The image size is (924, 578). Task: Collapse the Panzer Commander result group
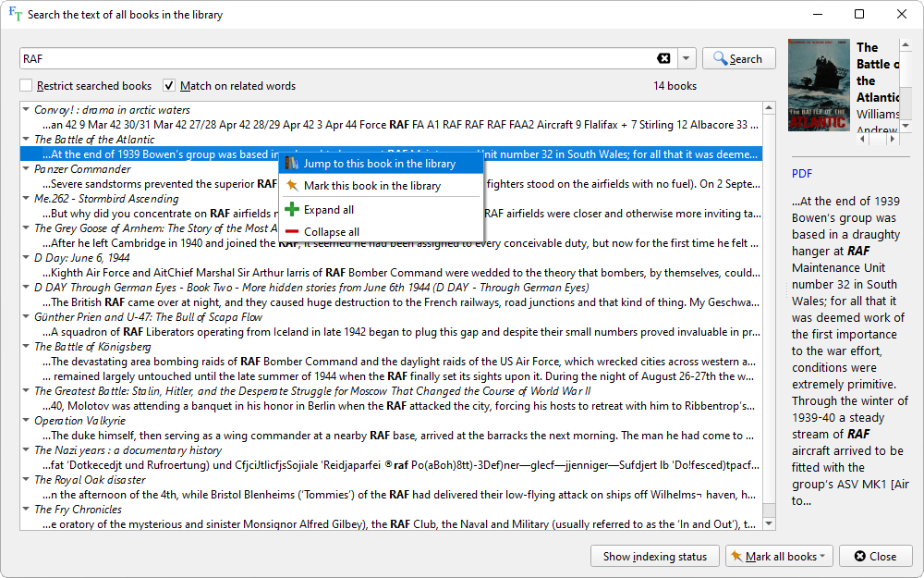click(x=26, y=169)
